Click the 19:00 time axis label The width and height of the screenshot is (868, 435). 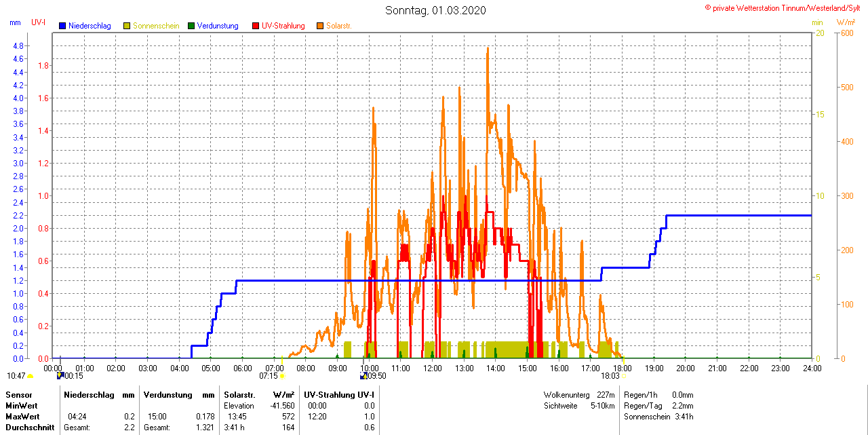(x=654, y=368)
